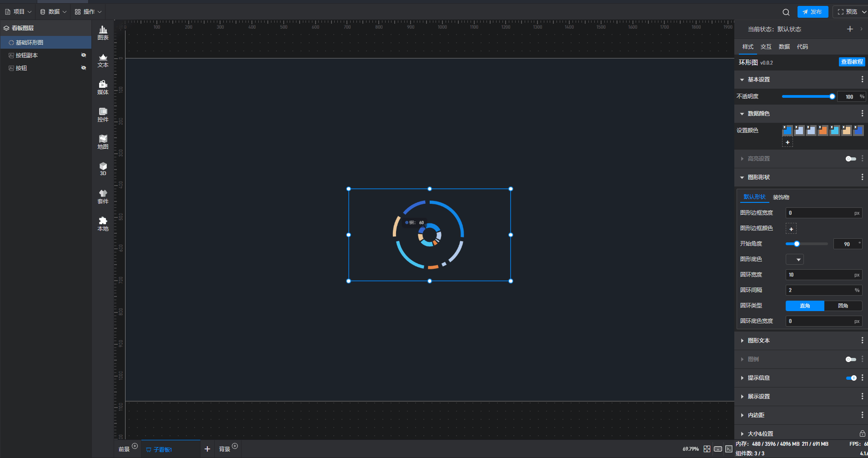Image resolution: width=868 pixels, height=458 pixels.
Task: Disable the 提示信息 tooltip switch
Action: click(x=850, y=378)
